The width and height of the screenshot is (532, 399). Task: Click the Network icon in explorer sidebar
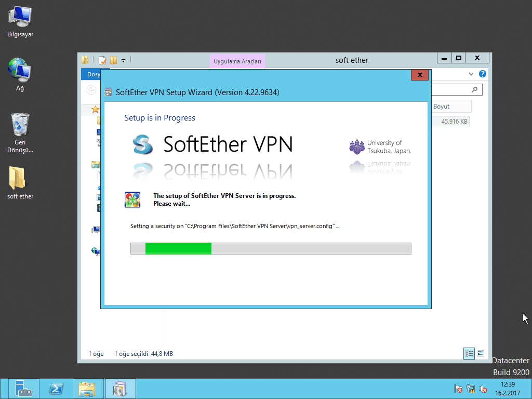(96, 251)
